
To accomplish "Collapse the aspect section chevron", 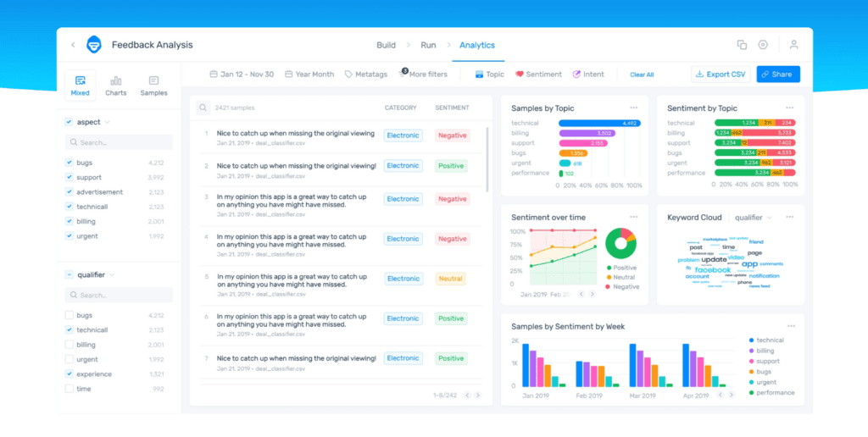I will click(x=108, y=122).
